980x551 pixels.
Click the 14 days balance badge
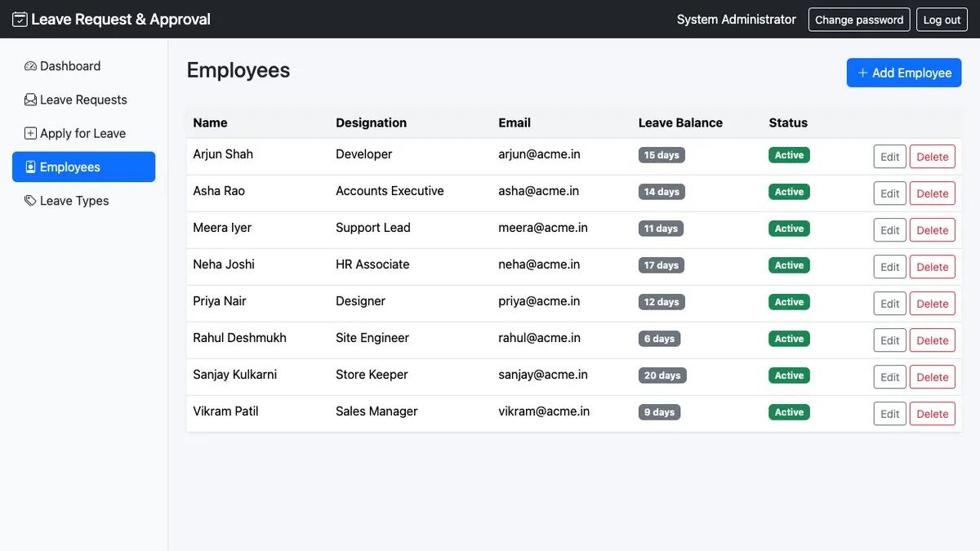coord(661,192)
